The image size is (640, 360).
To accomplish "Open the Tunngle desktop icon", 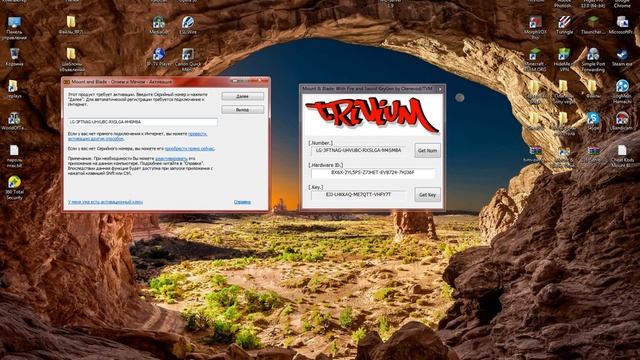I will [x=564, y=25].
